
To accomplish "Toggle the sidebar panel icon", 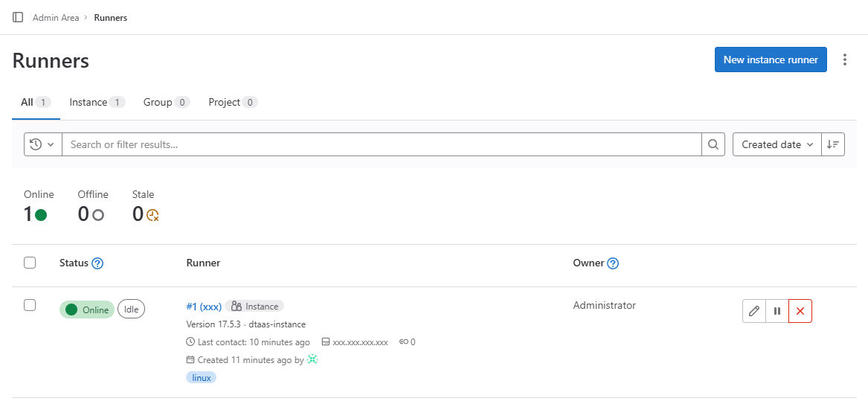I will (x=18, y=17).
